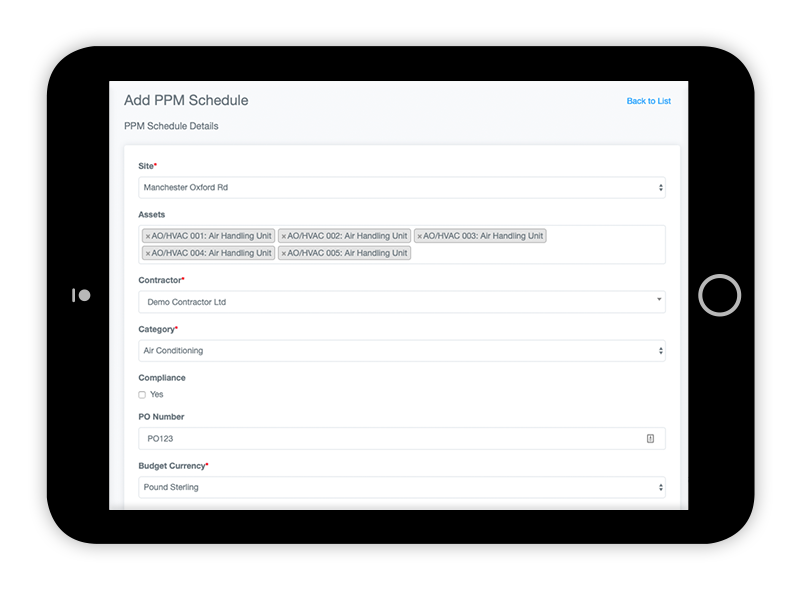
Task: Click empty area of Assets field
Action: click(x=536, y=253)
